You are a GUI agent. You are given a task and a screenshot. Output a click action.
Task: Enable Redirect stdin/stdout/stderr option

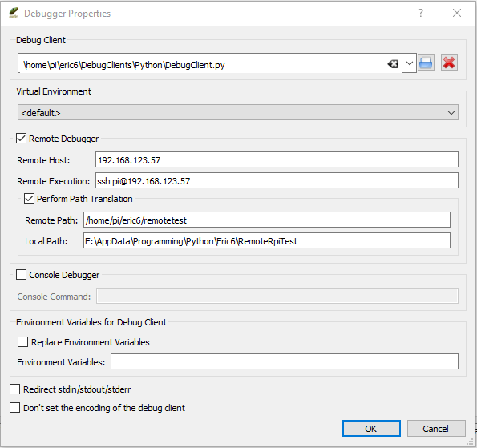pyautogui.click(x=14, y=389)
